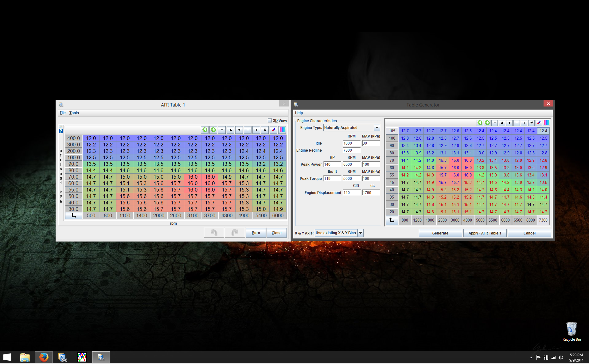Click the multiply (*) cell tool in AFR Table 1
The image size is (589, 364).
[265, 130]
